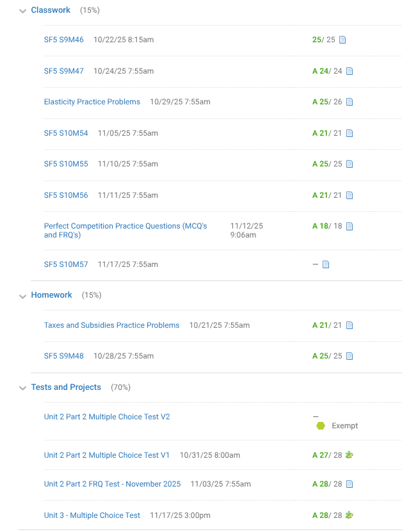This screenshot has width=402, height=532.
Task: Click puzzle icon for Unit 2 Test V1
Action: point(349,455)
